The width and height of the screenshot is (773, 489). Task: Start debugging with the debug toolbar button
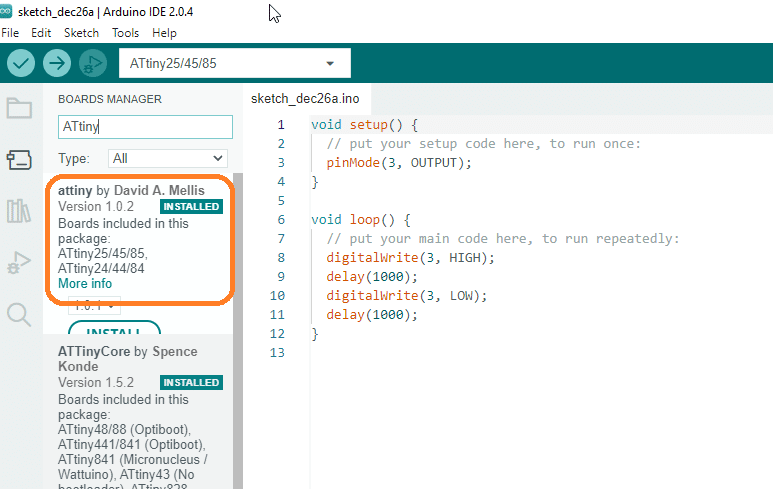(93, 63)
